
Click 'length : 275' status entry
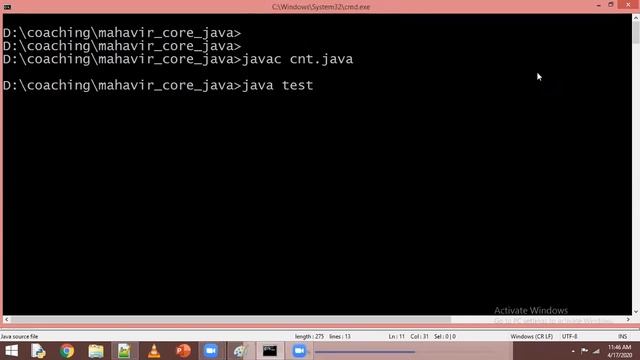(309, 337)
